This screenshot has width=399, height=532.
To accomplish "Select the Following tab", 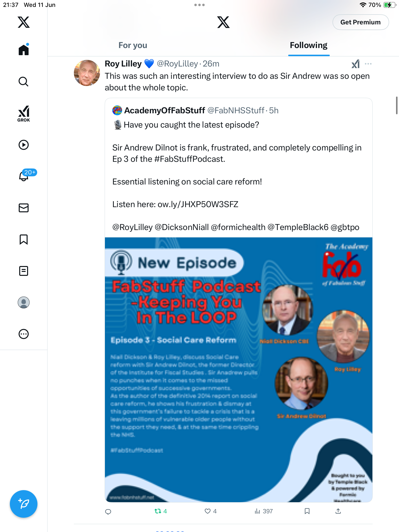I will [309, 45].
